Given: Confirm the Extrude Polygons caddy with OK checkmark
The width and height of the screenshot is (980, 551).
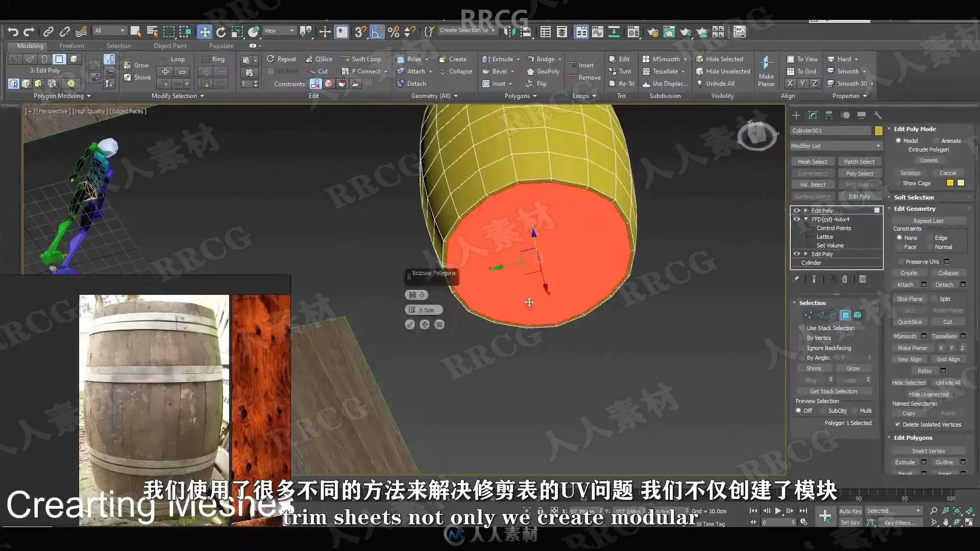Looking at the screenshot, I should [x=410, y=324].
